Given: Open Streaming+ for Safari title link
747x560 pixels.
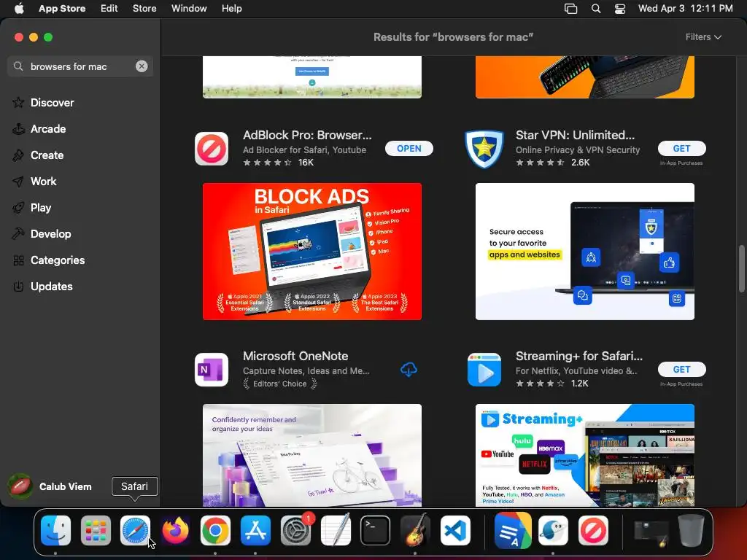Looking at the screenshot, I should 578,356.
